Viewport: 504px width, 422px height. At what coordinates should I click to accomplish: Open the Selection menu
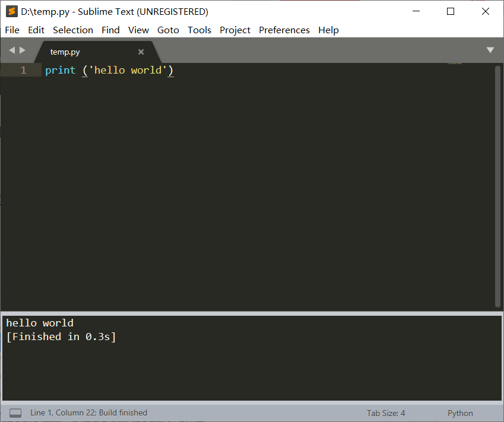[73, 30]
